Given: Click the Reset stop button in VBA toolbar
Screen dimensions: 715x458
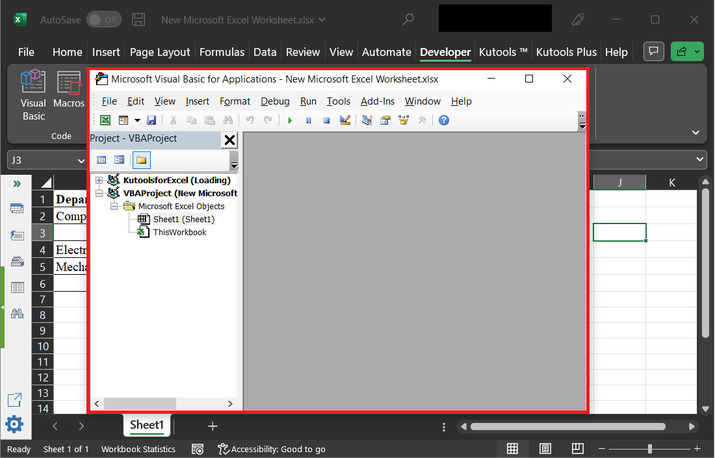Looking at the screenshot, I should click(326, 120).
